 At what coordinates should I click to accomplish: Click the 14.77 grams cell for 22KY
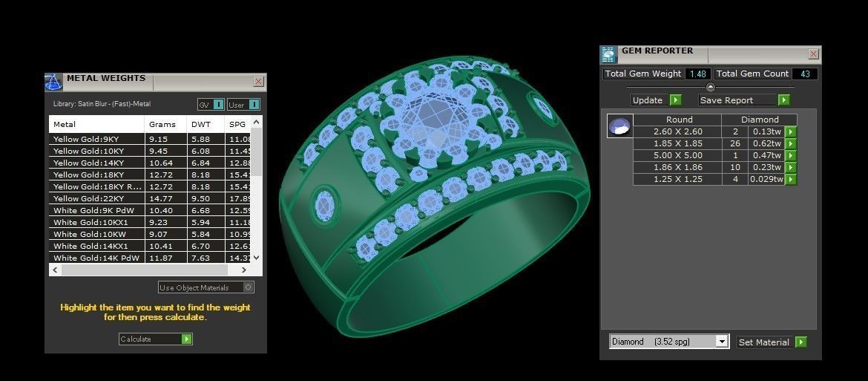point(165,198)
